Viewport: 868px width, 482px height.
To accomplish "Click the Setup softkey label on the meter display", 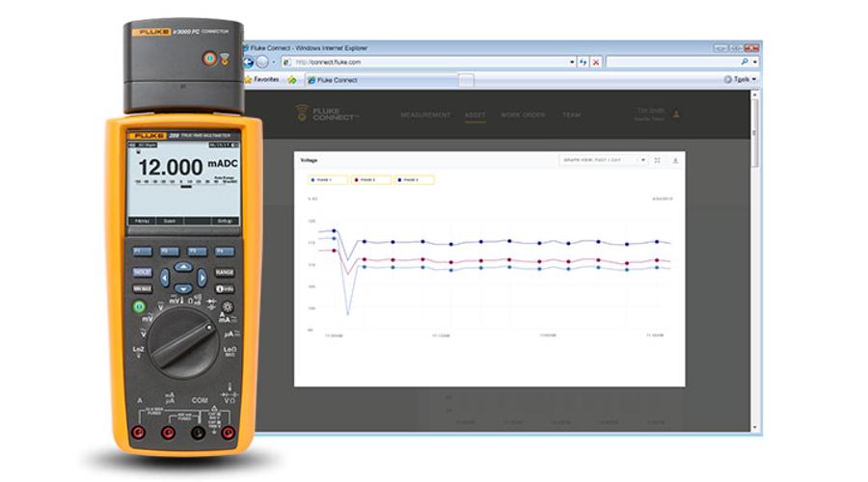I will (224, 221).
